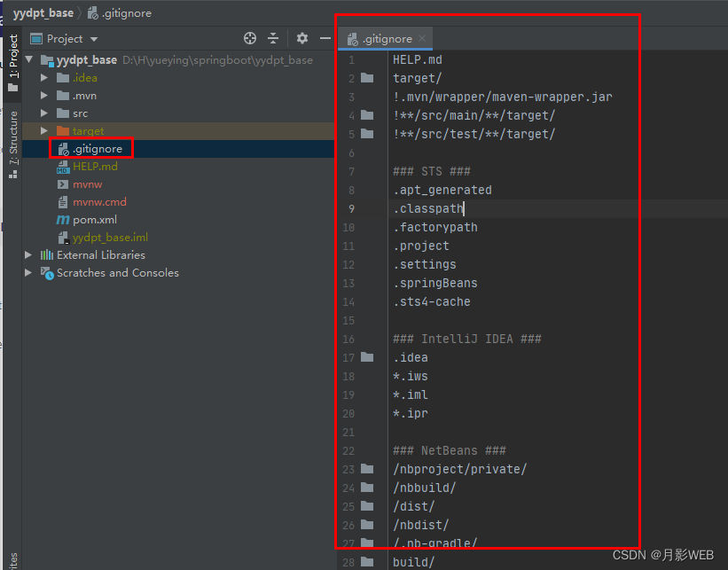Image resolution: width=728 pixels, height=570 pixels.
Task: Click the folder gutter icon on line 25
Action: click(367, 505)
